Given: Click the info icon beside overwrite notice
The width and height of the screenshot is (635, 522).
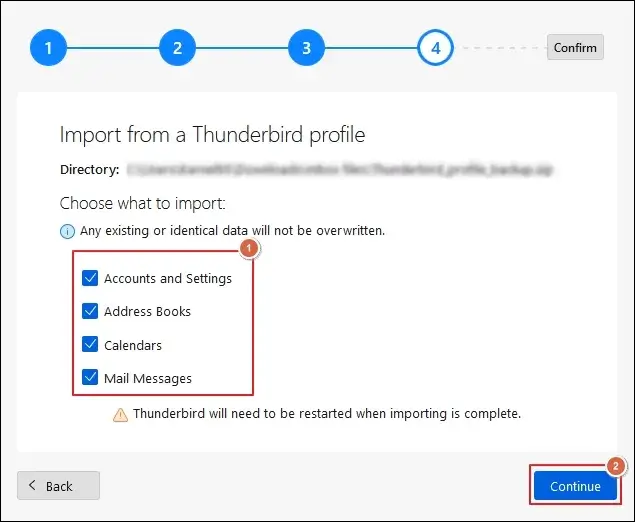Looking at the screenshot, I should tap(67, 232).
